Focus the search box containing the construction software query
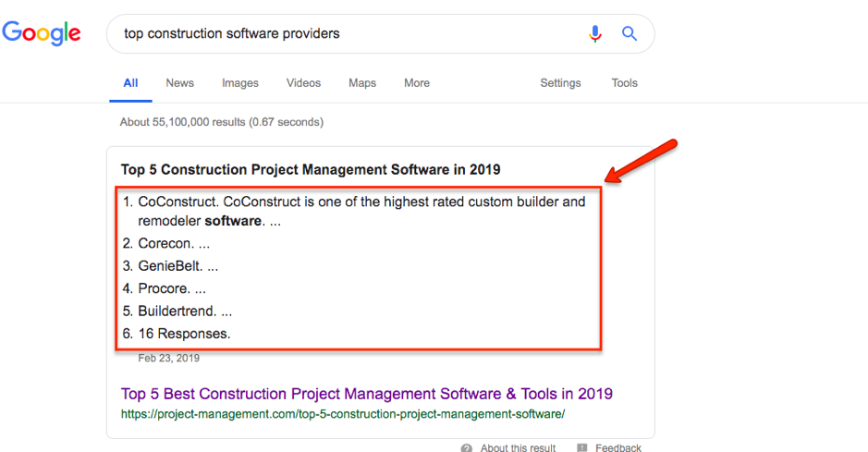This screenshot has width=868, height=452. click(342, 34)
